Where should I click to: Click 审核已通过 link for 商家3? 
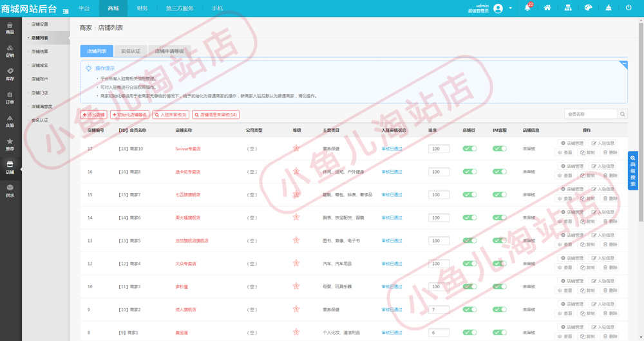pyautogui.click(x=392, y=286)
